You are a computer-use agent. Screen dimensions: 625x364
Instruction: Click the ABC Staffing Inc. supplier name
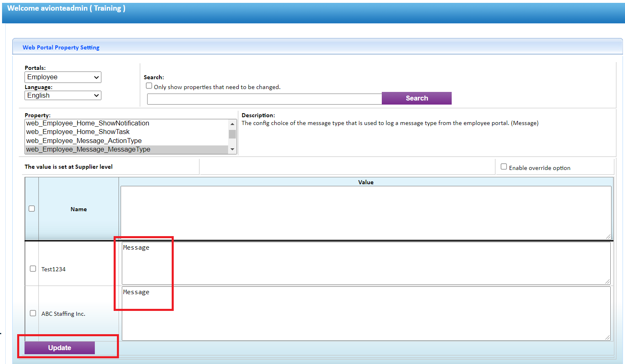pyautogui.click(x=63, y=314)
